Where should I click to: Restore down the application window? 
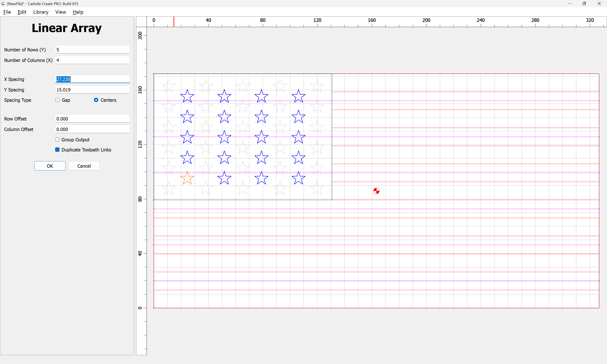(x=584, y=4)
